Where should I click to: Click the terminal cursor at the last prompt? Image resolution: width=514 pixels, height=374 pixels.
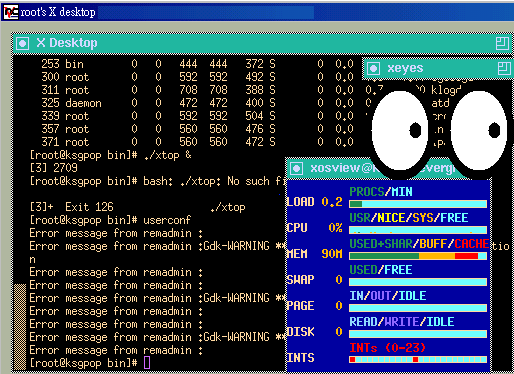[147, 363]
